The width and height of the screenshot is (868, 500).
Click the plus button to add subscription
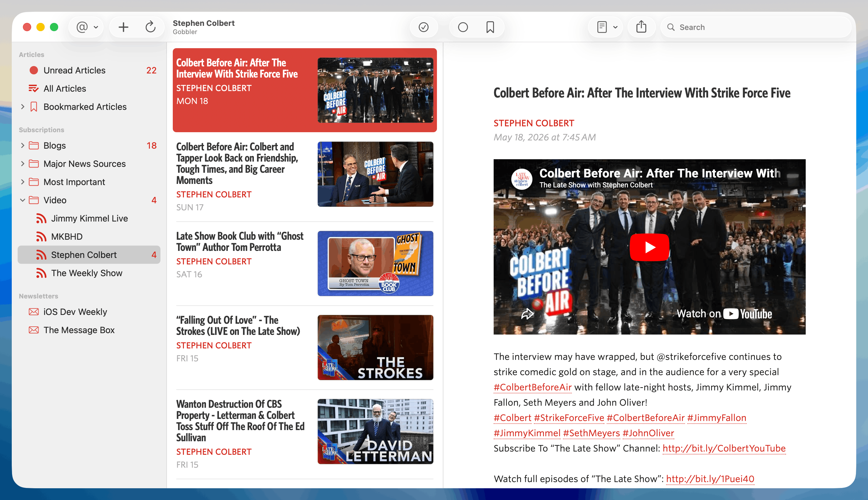coord(123,27)
